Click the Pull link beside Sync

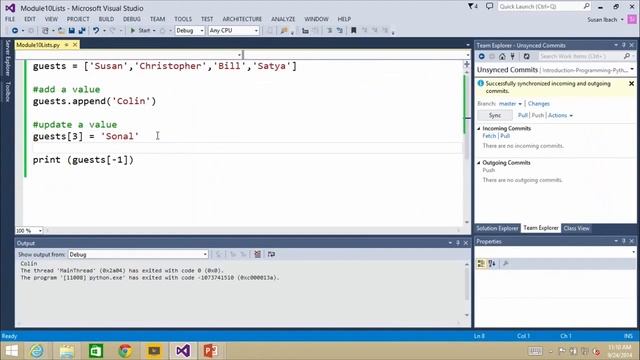tap(522, 116)
